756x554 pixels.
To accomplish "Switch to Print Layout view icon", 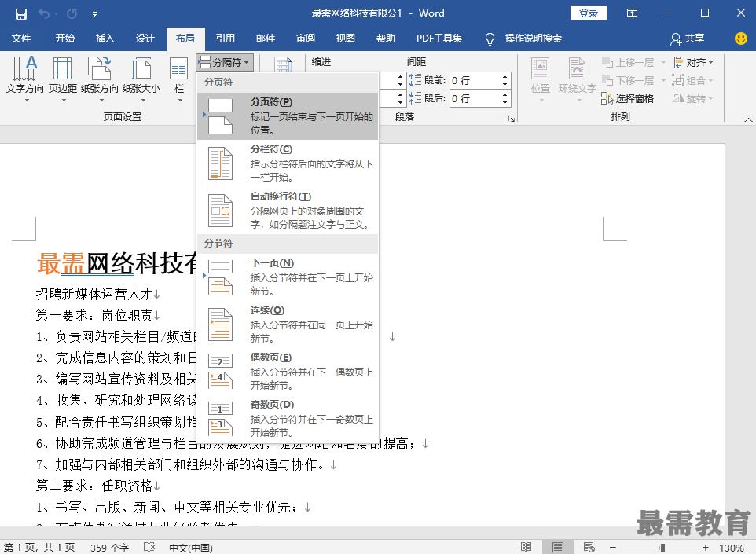I will click(558, 547).
